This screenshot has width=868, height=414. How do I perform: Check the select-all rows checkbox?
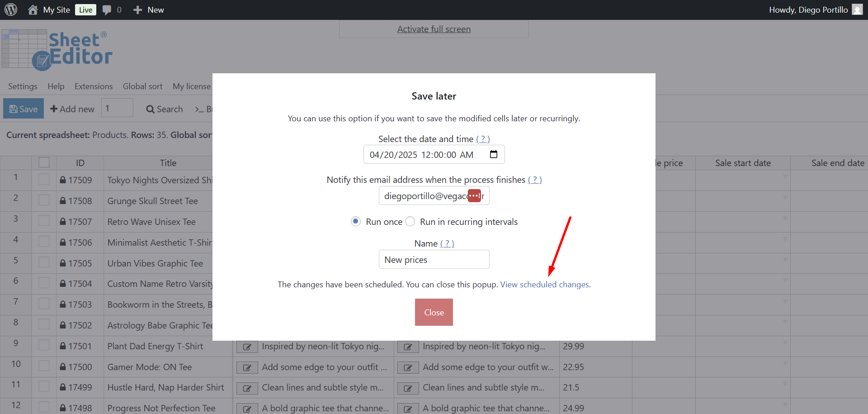44,162
